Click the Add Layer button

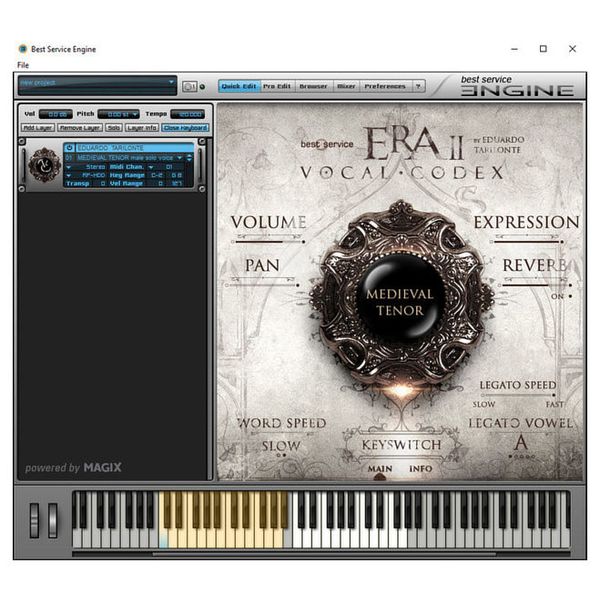click(38, 128)
